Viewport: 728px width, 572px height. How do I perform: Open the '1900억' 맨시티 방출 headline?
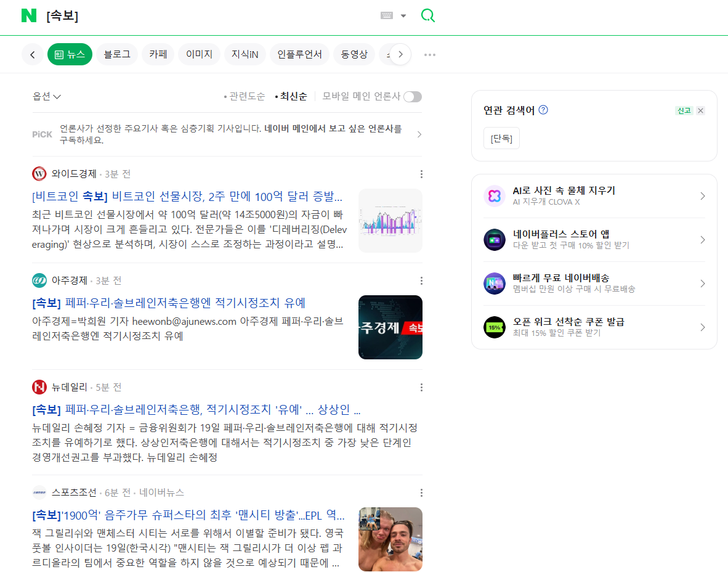pyautogui.click(x=188, y=515)
